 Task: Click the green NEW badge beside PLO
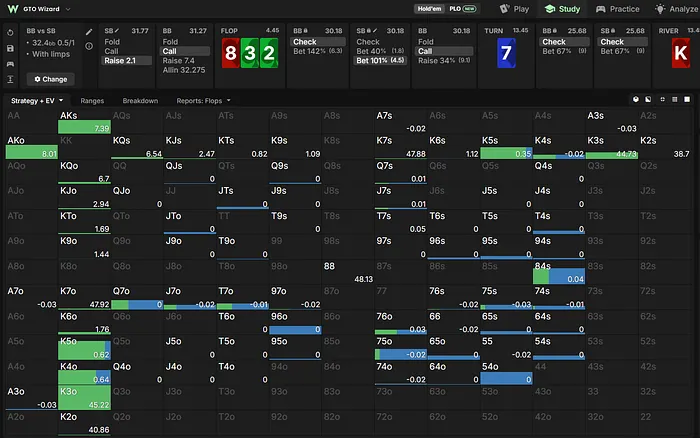click(470, 9)
